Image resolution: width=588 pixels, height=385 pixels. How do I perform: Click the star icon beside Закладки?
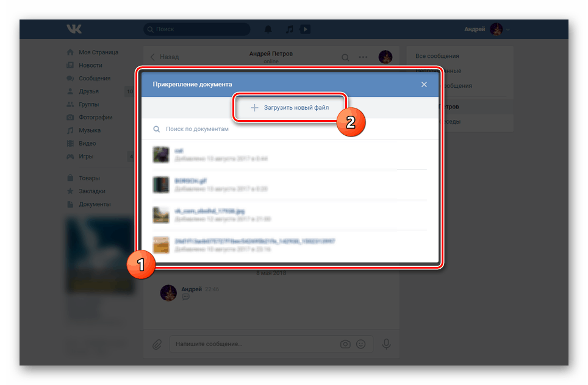click(x=70, y=191)
